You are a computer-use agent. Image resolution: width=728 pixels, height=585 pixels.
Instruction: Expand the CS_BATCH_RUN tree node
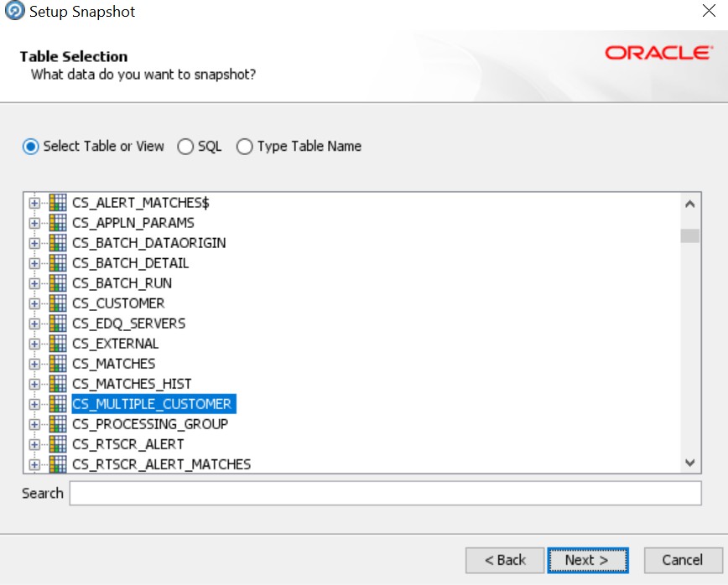[x=34, y=283]
